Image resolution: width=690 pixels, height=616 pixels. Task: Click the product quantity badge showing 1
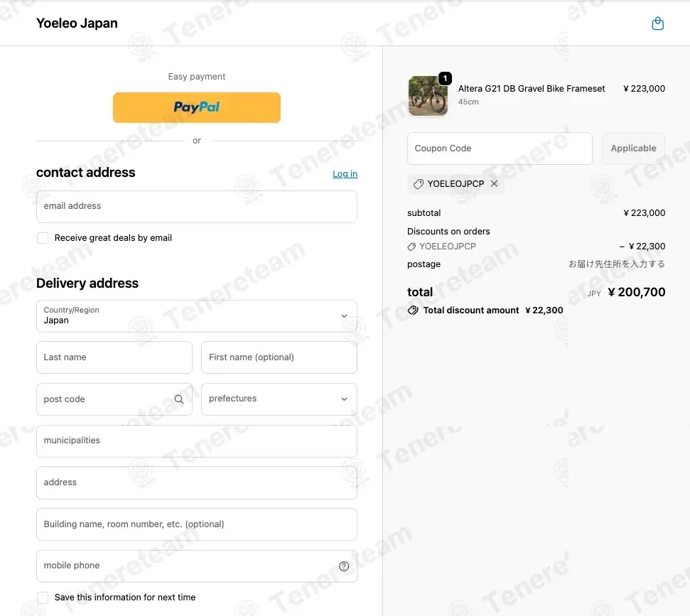pyautogui.click(x=445, y=78)
